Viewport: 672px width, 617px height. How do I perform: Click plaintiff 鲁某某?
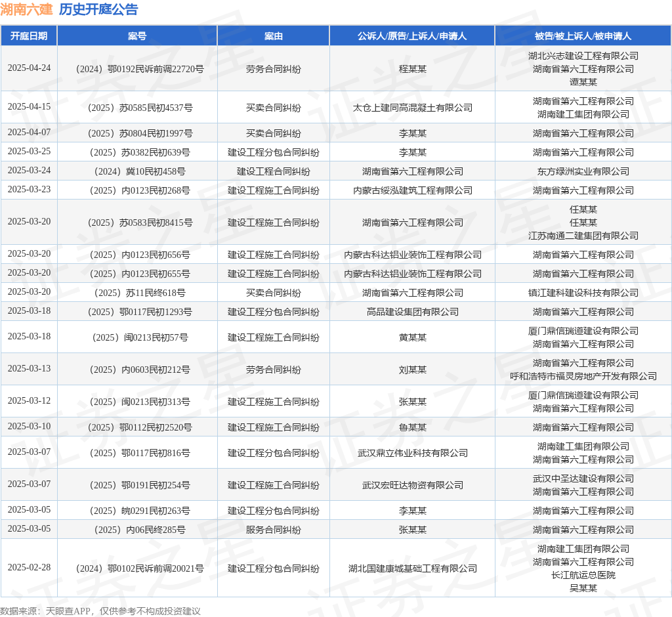[412, 427]
